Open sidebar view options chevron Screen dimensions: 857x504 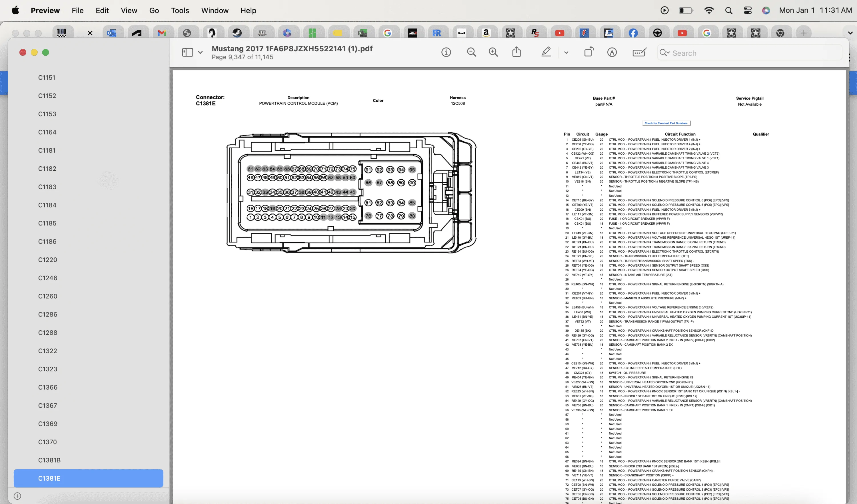click(x=200, y=52)
